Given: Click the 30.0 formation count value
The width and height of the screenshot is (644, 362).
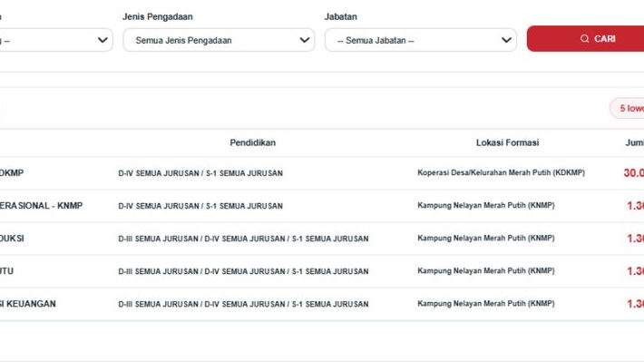Looking at the screenshot, I should click(x=634, y=173).
